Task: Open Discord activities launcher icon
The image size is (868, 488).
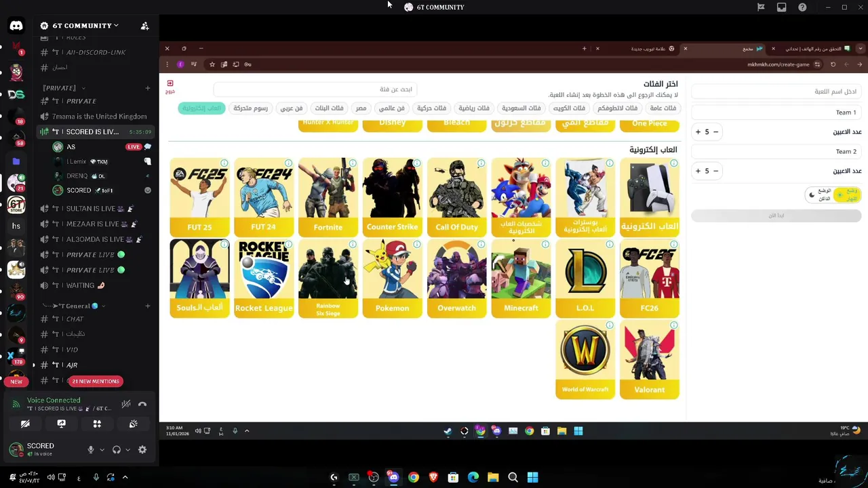Action: tap(97, 424)
